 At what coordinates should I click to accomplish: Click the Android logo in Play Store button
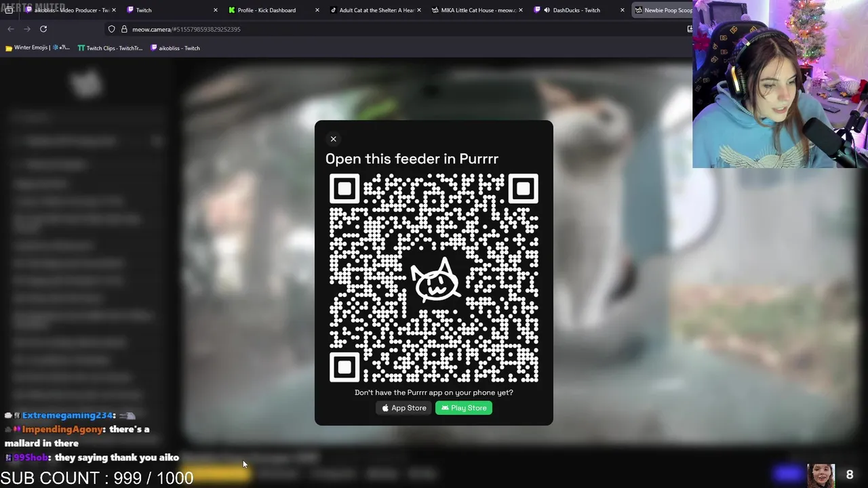[445, 408]
